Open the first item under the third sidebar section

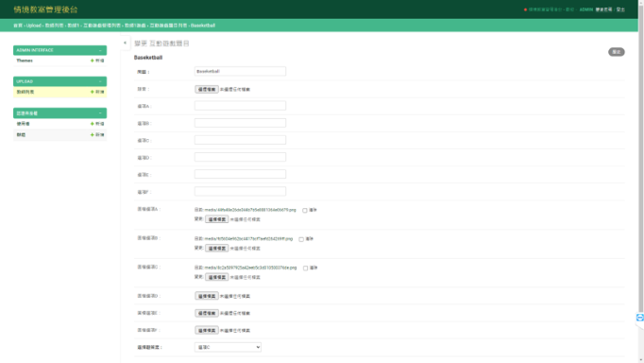(x=23, y=124)
